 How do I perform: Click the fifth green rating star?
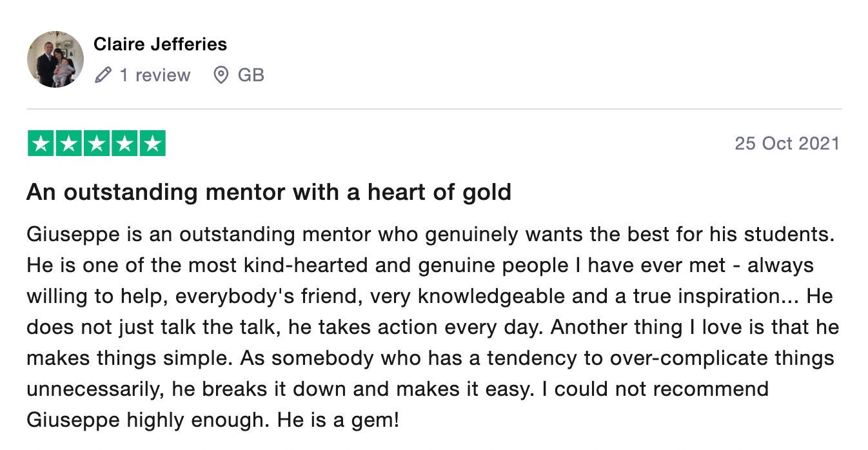[152, 143]
